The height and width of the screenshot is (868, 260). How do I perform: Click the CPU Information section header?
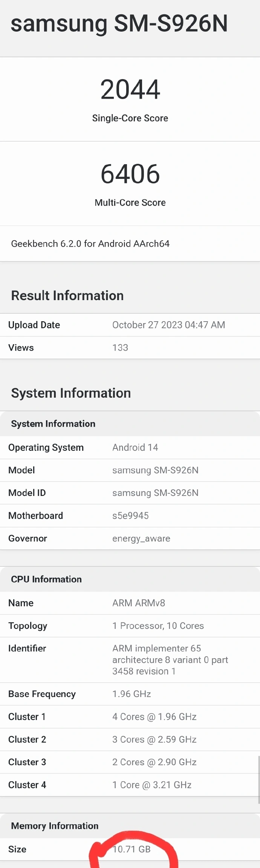tap(46, 579)
